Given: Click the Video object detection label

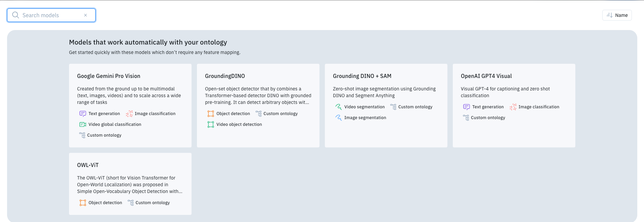Looking at the screenshot, I should click(239, 124).
